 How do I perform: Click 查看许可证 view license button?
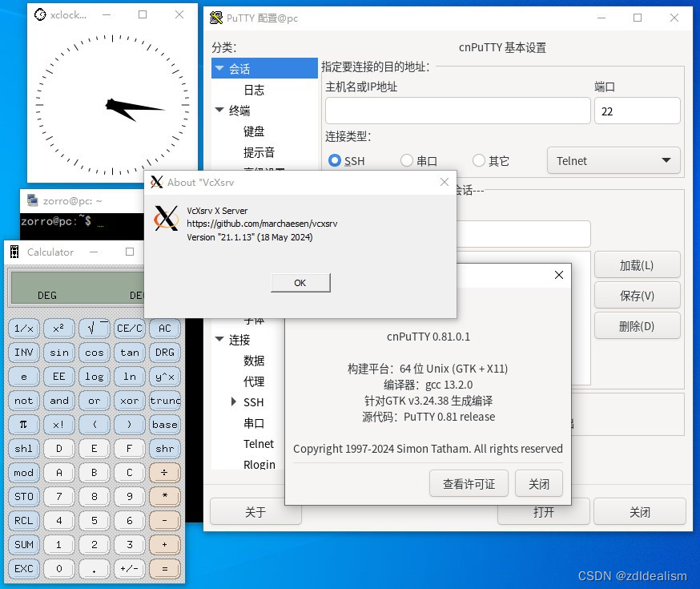pos(469,483)
